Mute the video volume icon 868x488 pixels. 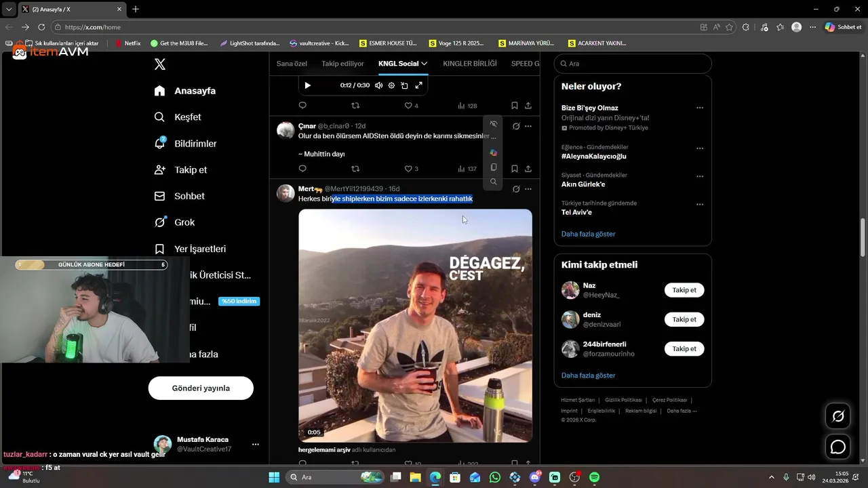click(x=378, y=85)
